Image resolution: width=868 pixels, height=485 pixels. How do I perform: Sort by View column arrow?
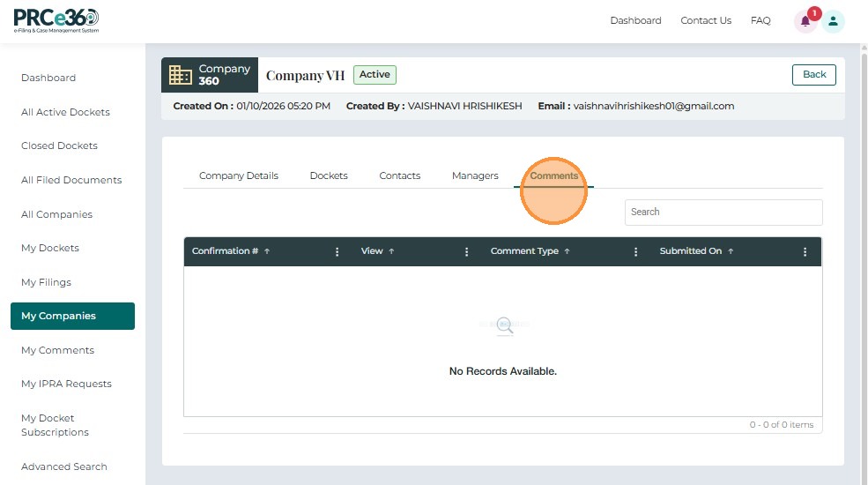click(391, 251)
